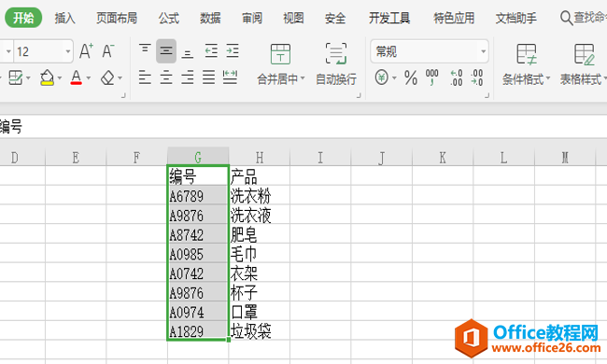Screen dimensions: 607x364
Task: Switch to the 插入 tab
Action: (64, 18)
